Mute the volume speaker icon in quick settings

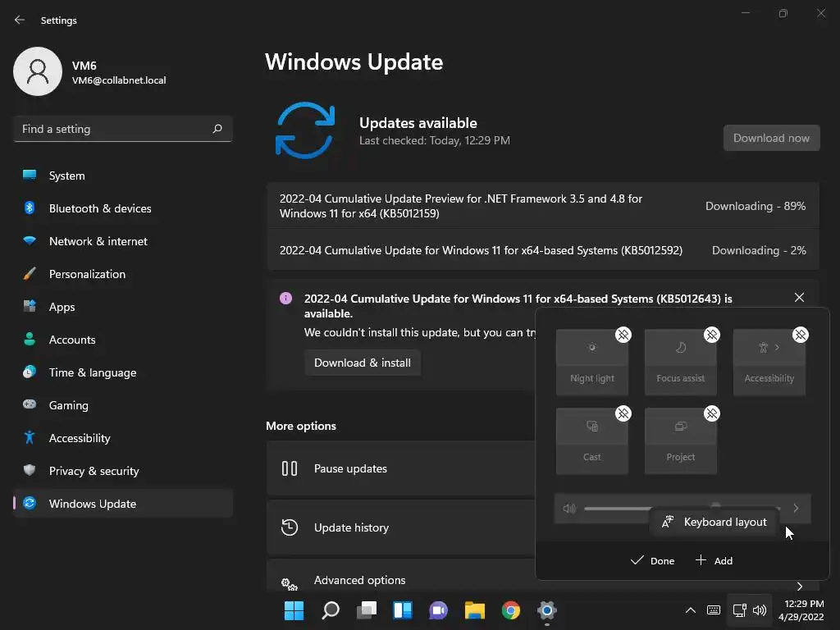(569, 508)
